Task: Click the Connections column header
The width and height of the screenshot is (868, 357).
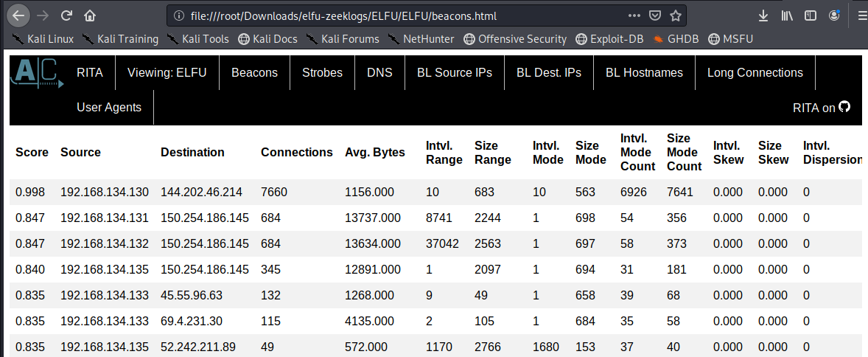Action: 297,153
